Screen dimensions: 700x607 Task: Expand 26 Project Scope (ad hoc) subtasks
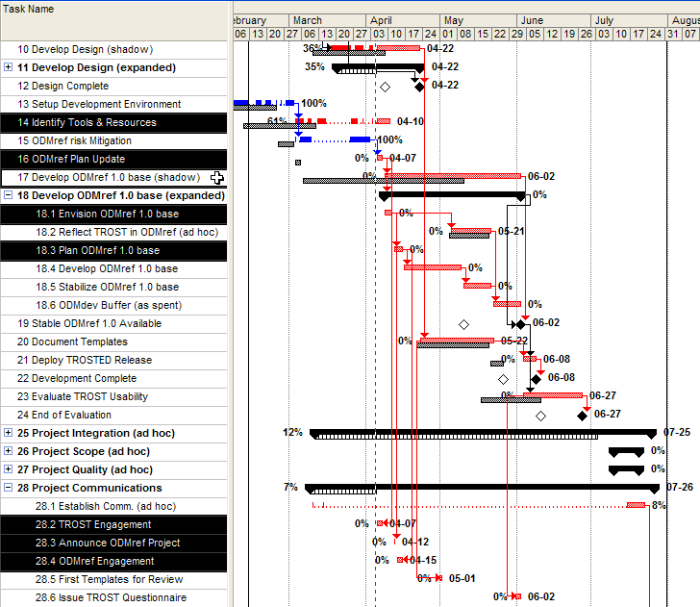click(x=9, y=451)
